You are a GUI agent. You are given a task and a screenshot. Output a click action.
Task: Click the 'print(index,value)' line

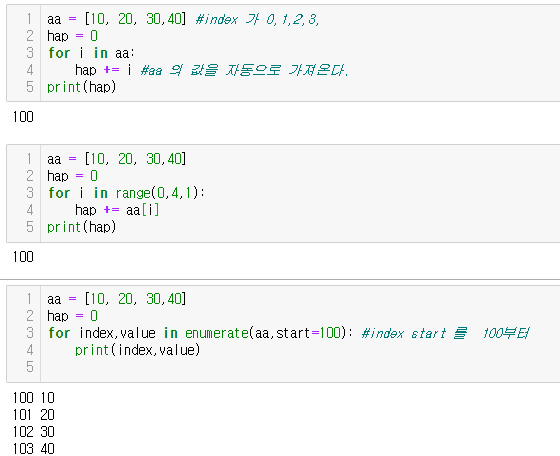pyautogui.click(x=138, y=350)
